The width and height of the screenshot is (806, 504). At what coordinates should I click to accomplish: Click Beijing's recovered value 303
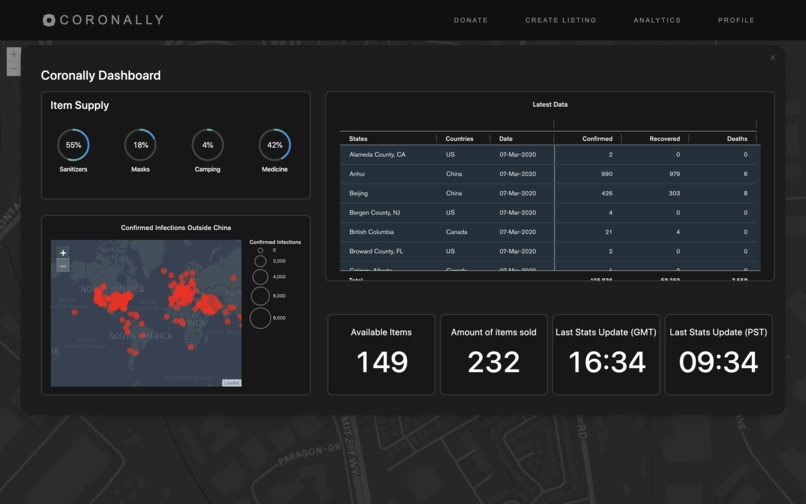click(674, 193)
